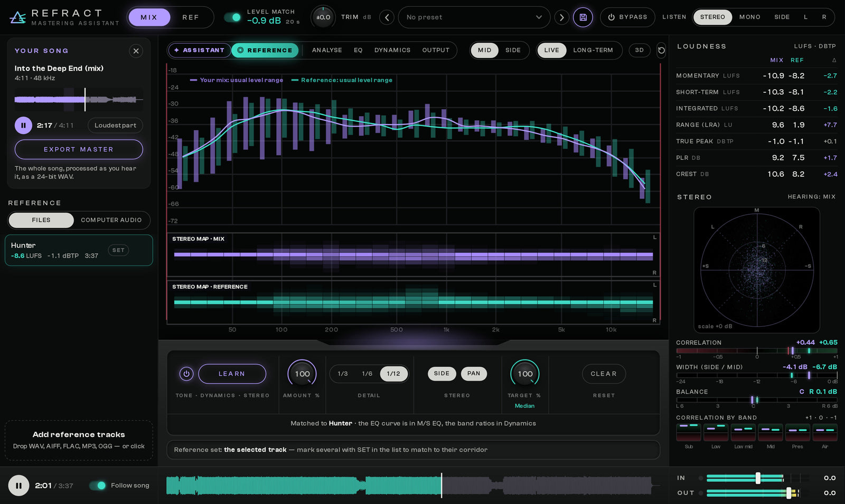
Task: Jump to Loudest part
Action: click(115, 126)
